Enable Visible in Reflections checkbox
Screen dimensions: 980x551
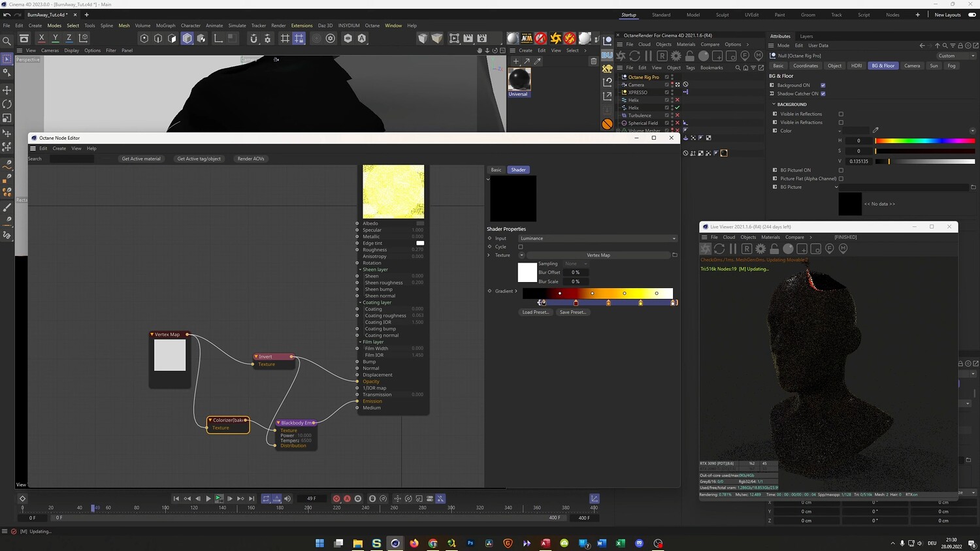[841, 114]
